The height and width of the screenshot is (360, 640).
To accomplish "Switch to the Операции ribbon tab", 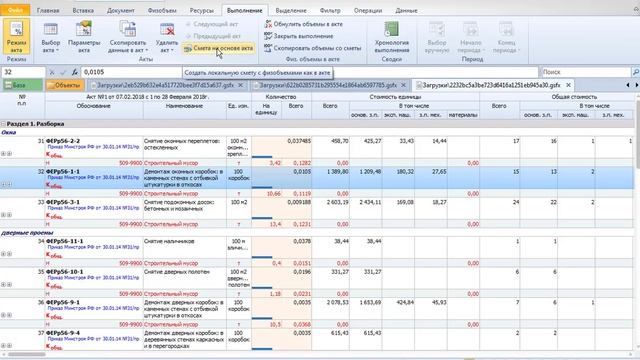I will point(368,11).
